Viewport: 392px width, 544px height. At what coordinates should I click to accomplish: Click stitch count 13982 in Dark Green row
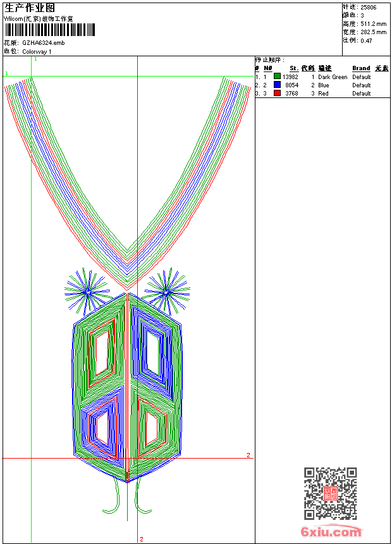tap(290, 77)
